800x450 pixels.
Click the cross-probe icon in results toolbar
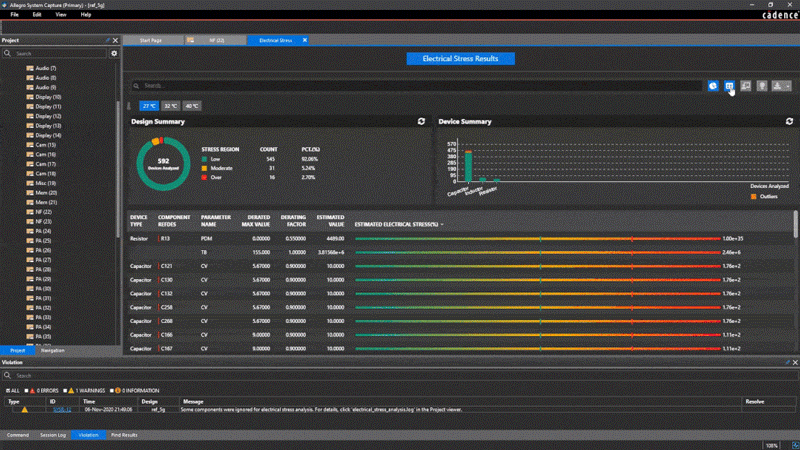click(745, 86)
